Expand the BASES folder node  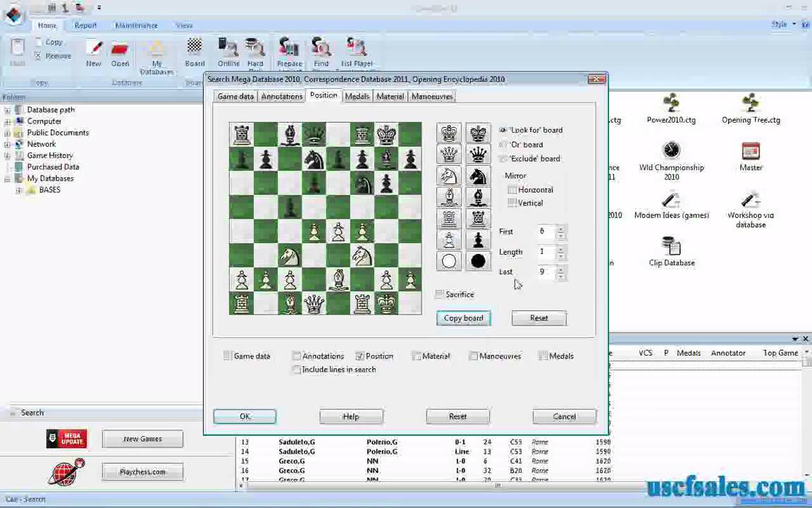click(18, 190)
